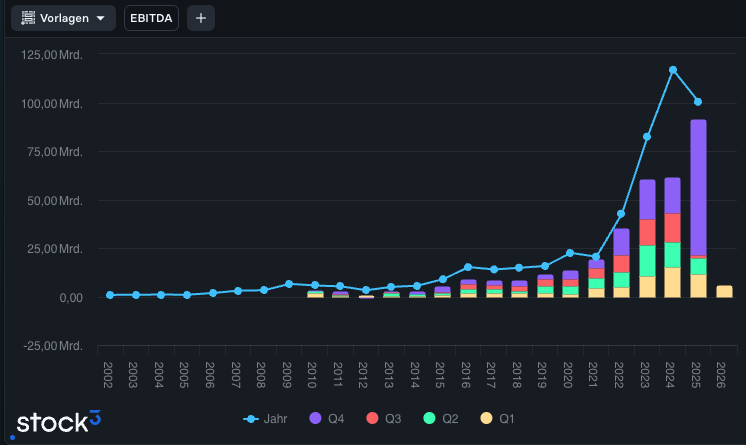Click the 2026 axis label
This screenshot has width=746, height=445.
pos(721,375)
